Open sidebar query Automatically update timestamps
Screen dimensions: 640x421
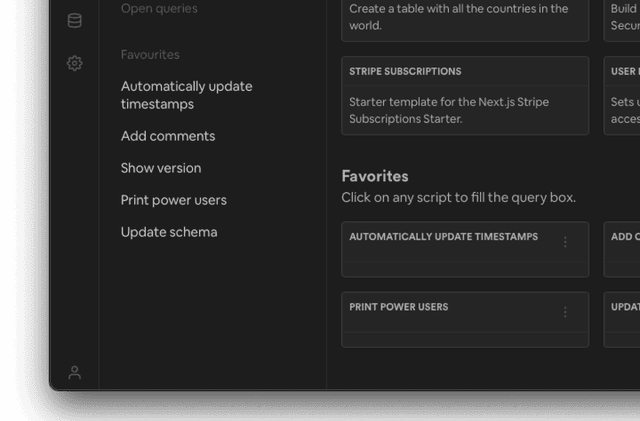(x=186, y=95)
